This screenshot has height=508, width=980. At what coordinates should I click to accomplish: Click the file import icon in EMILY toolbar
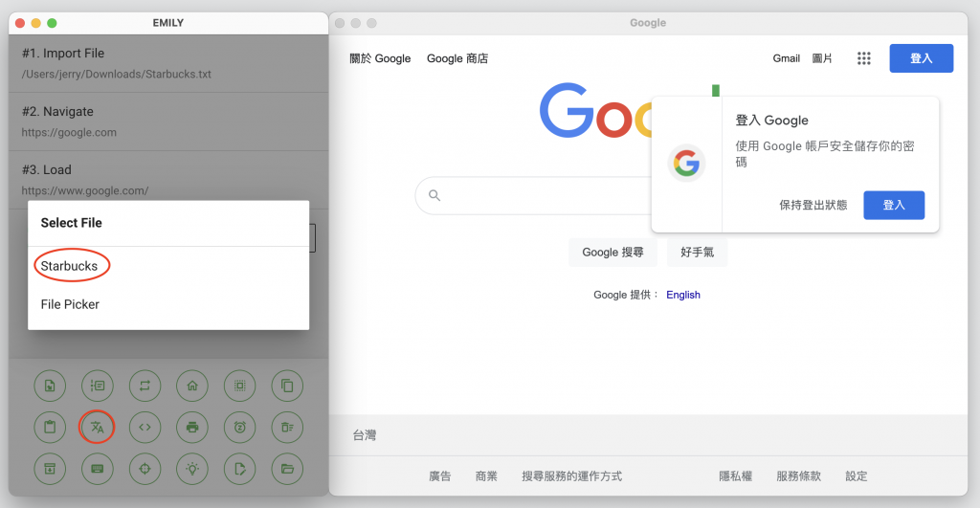coord(50,387)
